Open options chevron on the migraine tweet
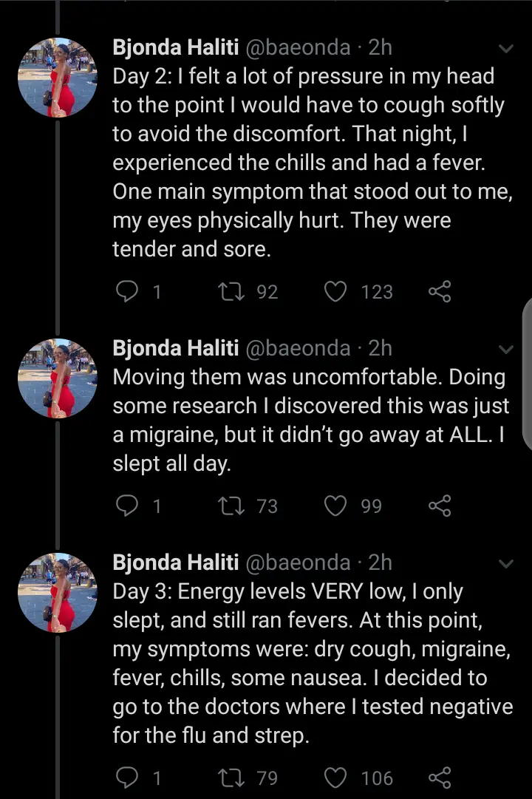This screenshot has width=532, height=799. [506, 350]
